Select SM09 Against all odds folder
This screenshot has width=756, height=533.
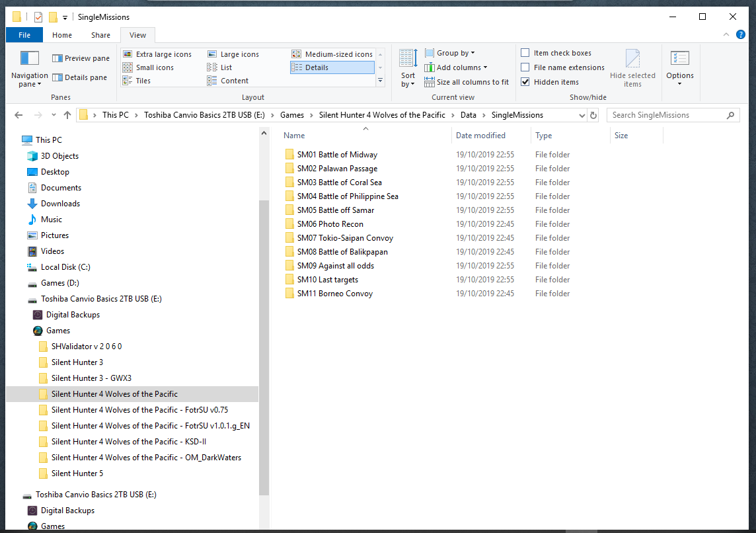click(336, 266)
